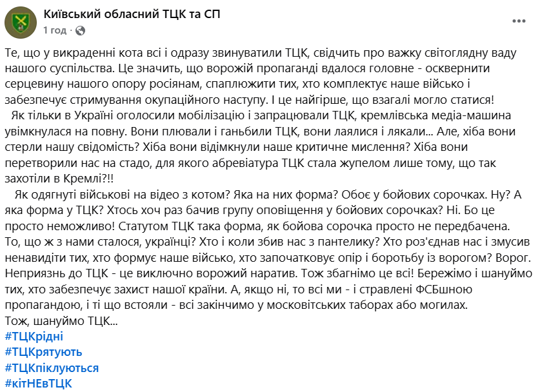The height and width of the screenshot is (392, 540).
Task: Open the post via '1 год' timestamp
Action: click(55, 30)
